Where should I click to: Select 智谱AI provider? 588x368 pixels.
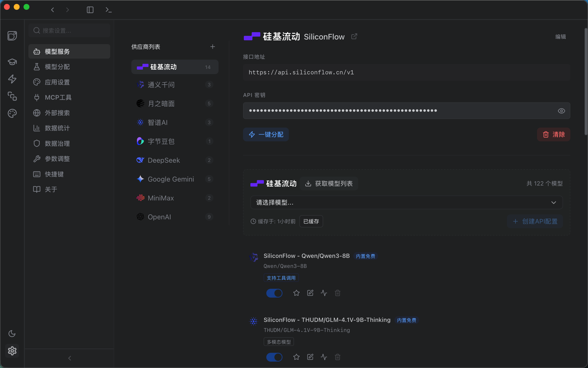click(x=175, y=122)
